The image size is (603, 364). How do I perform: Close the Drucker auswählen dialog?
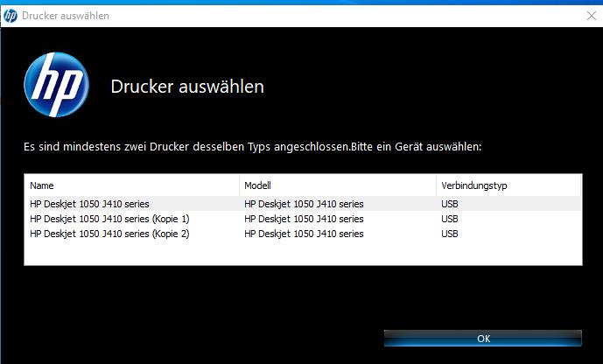(x=591, y=16)
